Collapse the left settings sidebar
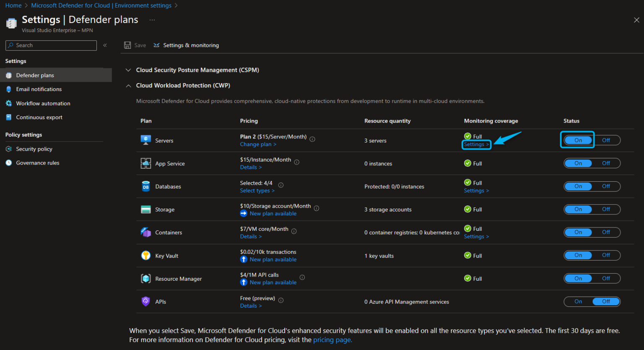 (x=105, y=45)
